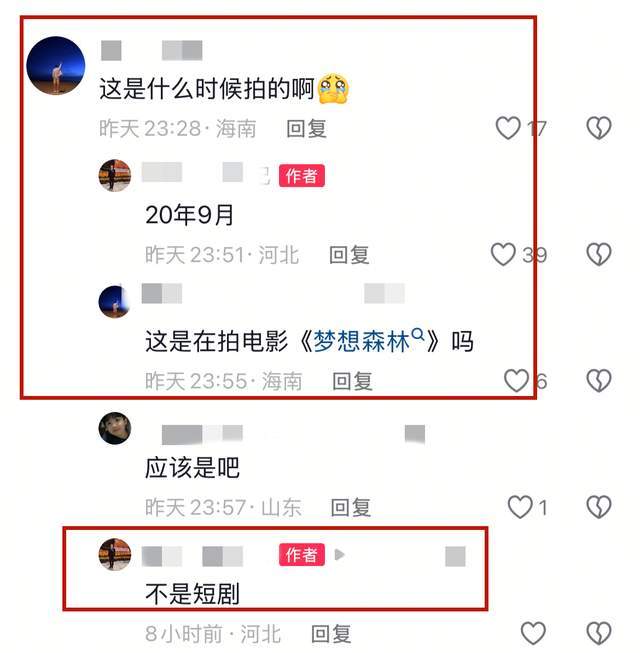Reply to comment posted 昨天 23:57
Viewport: 640px width, 653px height.
click(351, 508)
